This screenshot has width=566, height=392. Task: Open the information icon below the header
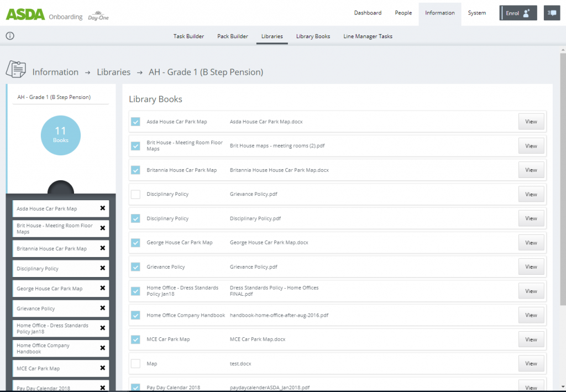[9, 35]
